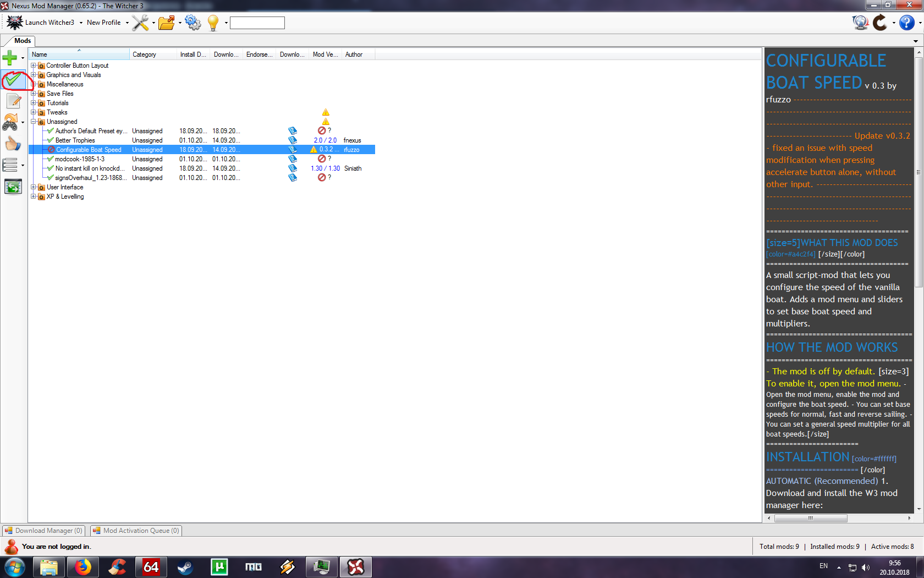Toggle the checkmark for Better Trophies mod
Image resolution: width=924 pixels, height=578 pixels.
tap(51, 140)
